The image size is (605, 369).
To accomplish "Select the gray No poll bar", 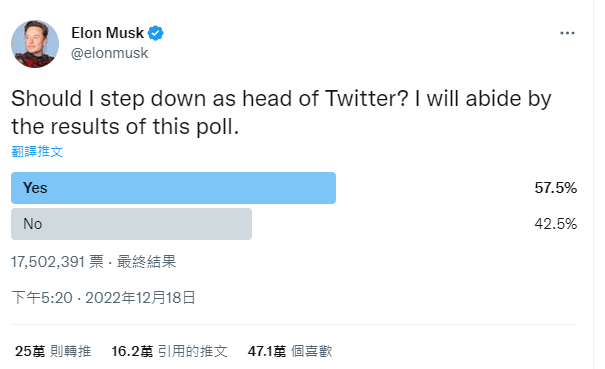I will point(131,224).
